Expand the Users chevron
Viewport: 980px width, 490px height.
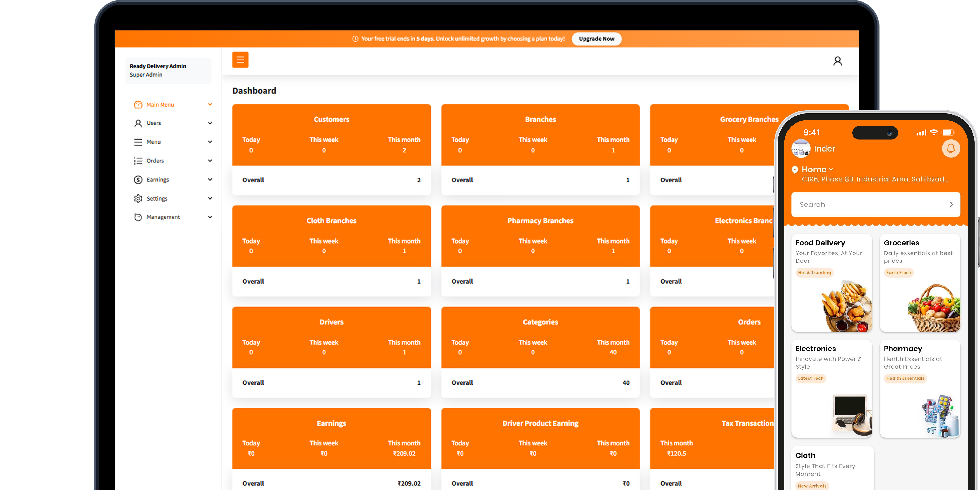210,123
